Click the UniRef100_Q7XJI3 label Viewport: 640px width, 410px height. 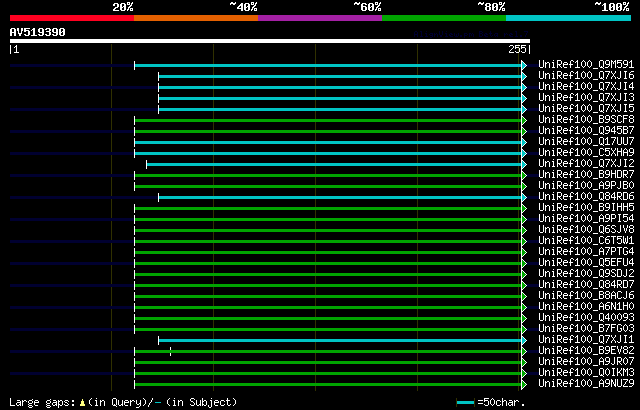[586, 98]
